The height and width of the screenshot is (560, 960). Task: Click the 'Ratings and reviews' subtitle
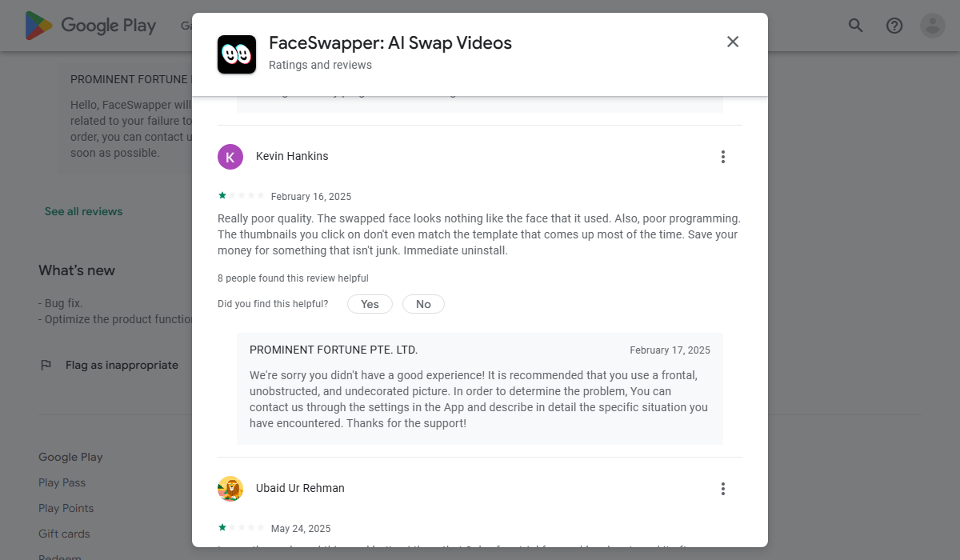pos(320,65)
